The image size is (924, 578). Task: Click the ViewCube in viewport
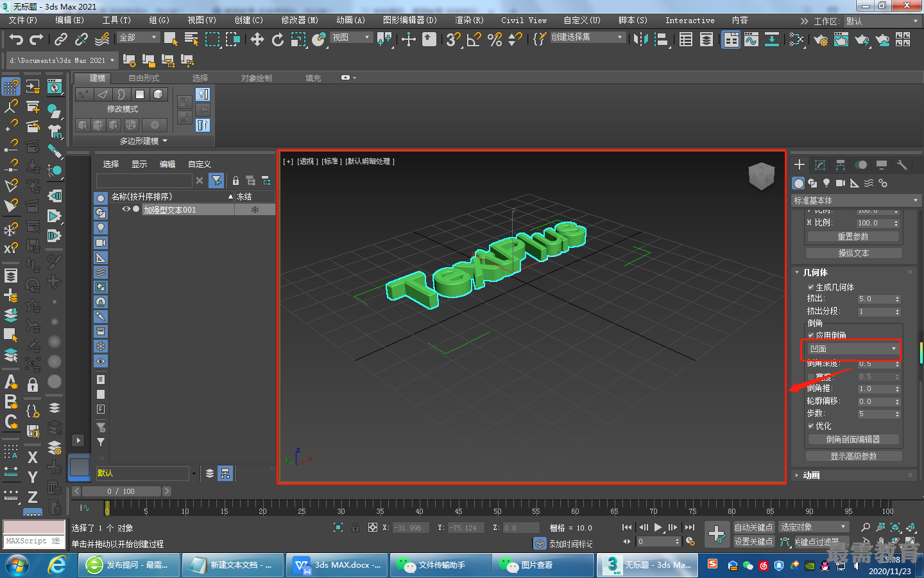pos(762,176)
